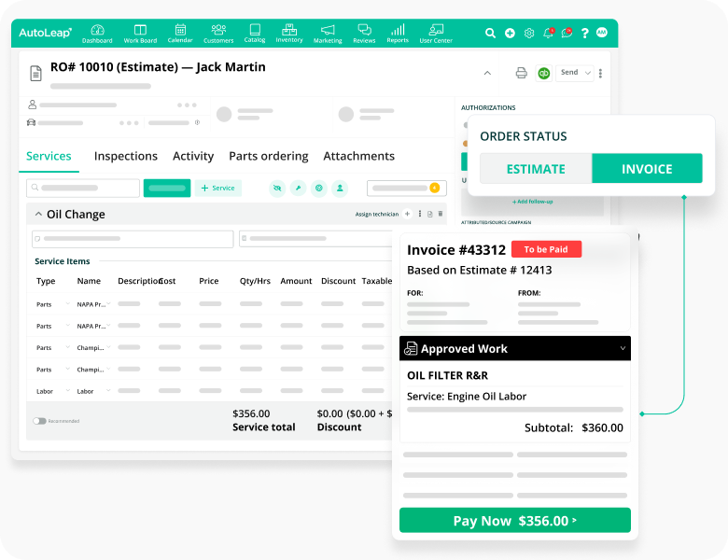Open the notifications bell
The height and width of the screenshot is (560, 728).
click(548, 33)
